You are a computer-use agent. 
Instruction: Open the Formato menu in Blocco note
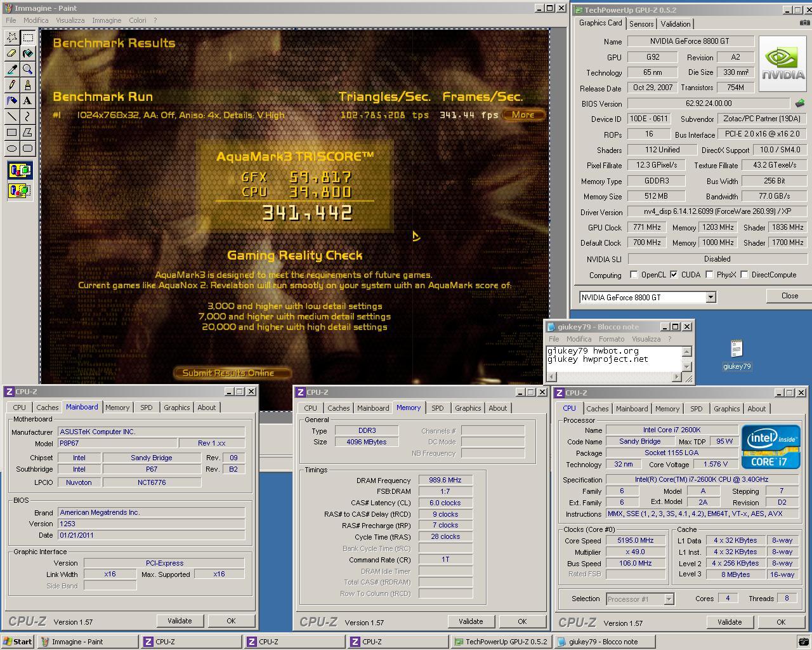pos(612,339)
